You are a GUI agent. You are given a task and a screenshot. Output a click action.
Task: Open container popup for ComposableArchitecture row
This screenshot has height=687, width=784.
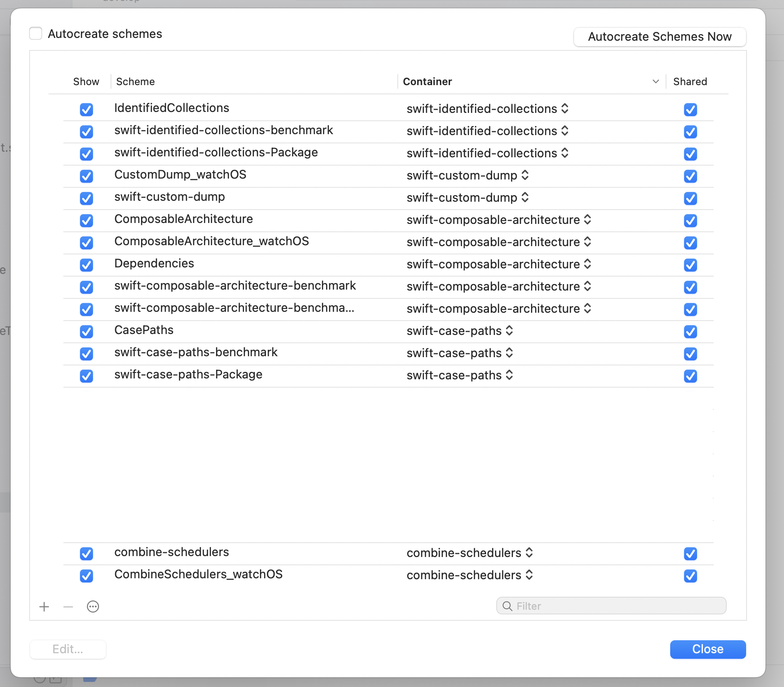pyautogui.click(x=499, y=220)
